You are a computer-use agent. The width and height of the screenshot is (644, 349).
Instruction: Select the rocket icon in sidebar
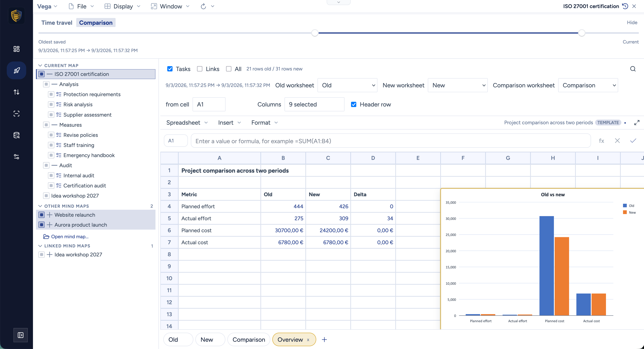coord(16,70)
